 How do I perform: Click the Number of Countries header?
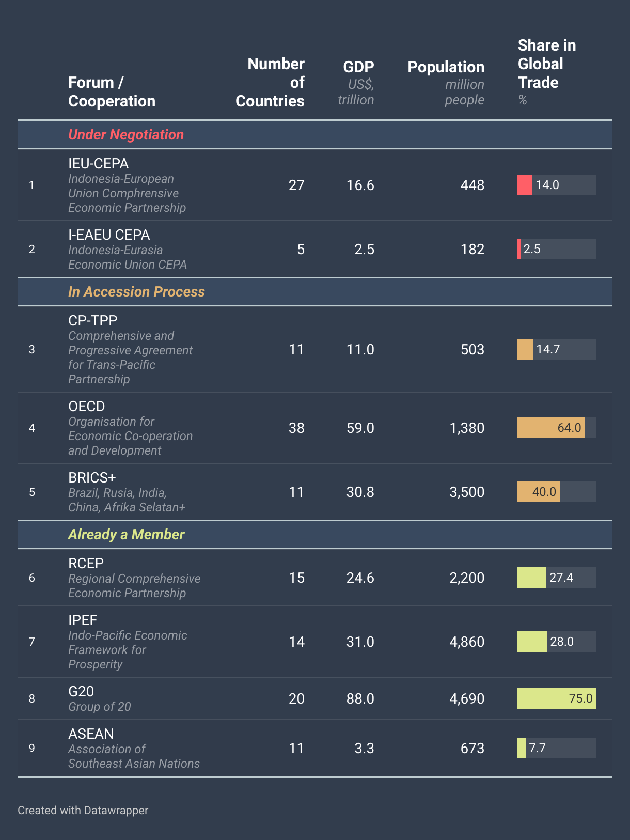click(x=270, y=82)
